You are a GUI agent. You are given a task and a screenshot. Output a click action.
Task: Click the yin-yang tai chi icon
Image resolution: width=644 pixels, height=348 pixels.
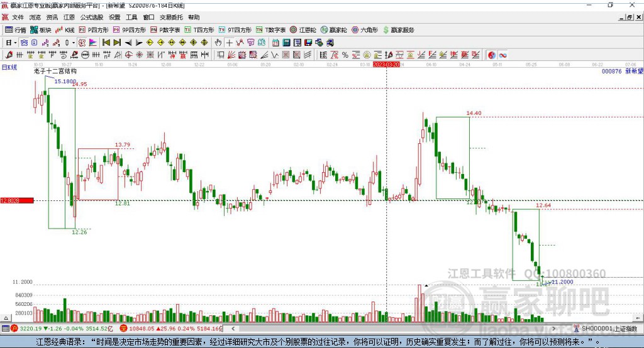tap(492, 55)
